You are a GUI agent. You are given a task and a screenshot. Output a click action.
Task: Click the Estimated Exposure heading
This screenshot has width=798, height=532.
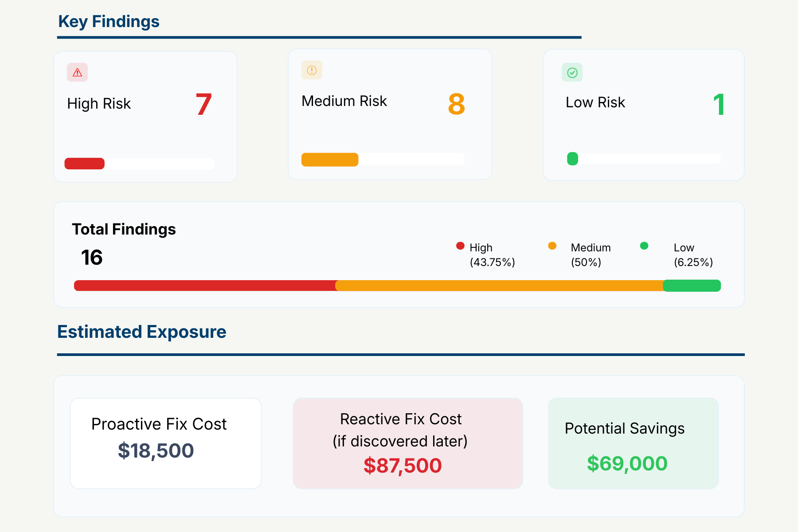click(142, 332)
